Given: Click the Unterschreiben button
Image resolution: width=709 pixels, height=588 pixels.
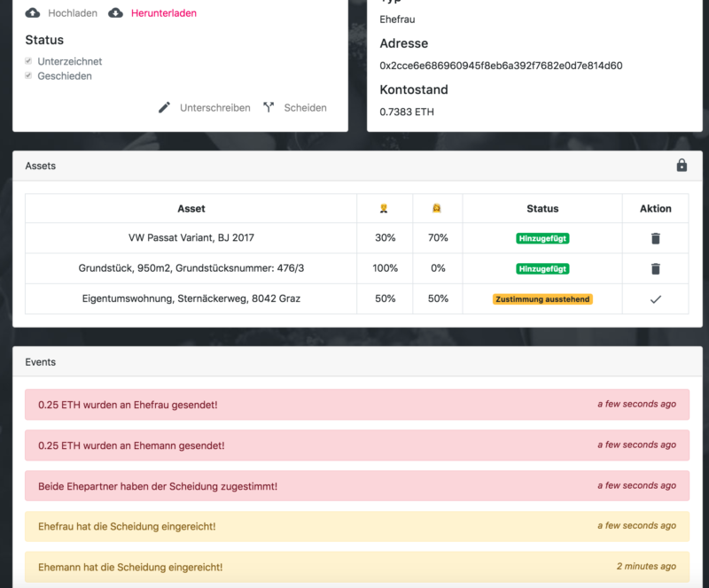Looking at the screenshot, I should tap(215, 107).
